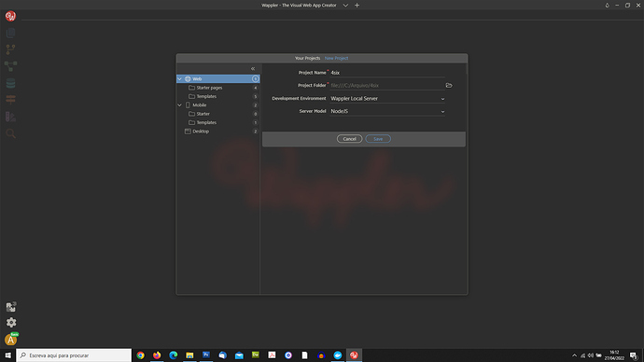Open Google Chrome from taskbar
Image resolution: width=644 pixels, height=362 pixels.
(x=140, y=355)
